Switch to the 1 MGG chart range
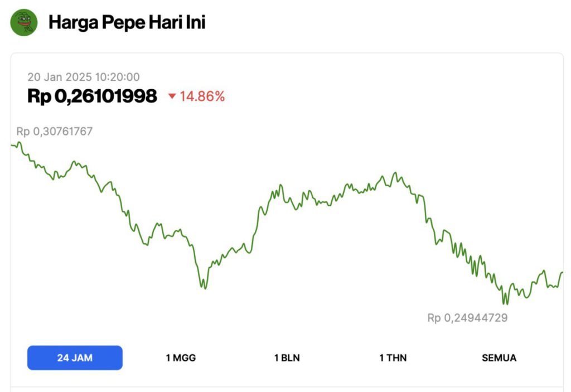Image resolution: width=571 pixels, height=392 pixels. click(181, 357)
